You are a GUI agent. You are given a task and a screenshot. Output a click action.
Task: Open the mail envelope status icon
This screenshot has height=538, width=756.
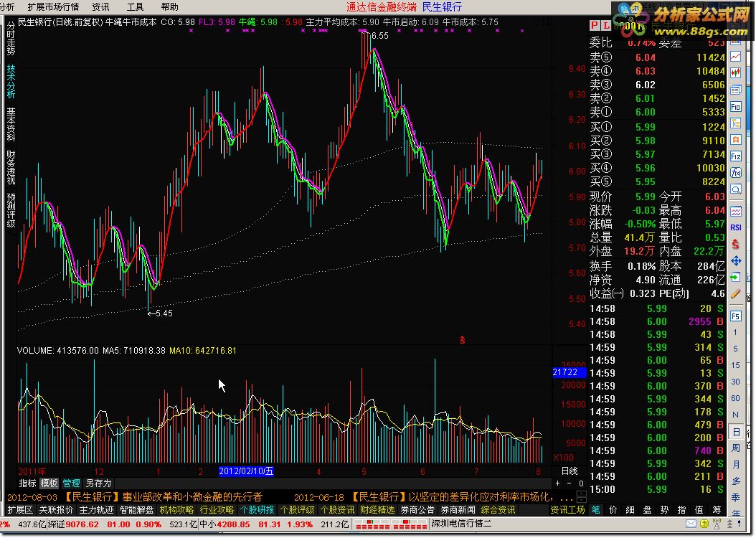[x=691, y=524]
